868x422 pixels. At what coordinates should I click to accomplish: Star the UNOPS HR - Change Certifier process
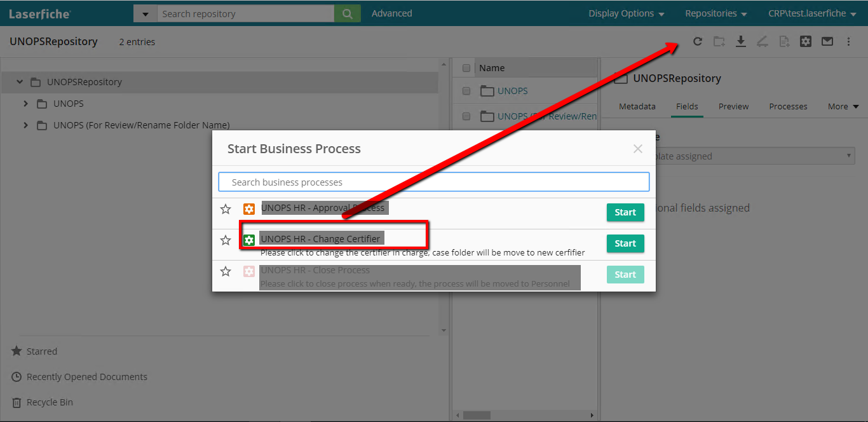[x=226, y=240]
